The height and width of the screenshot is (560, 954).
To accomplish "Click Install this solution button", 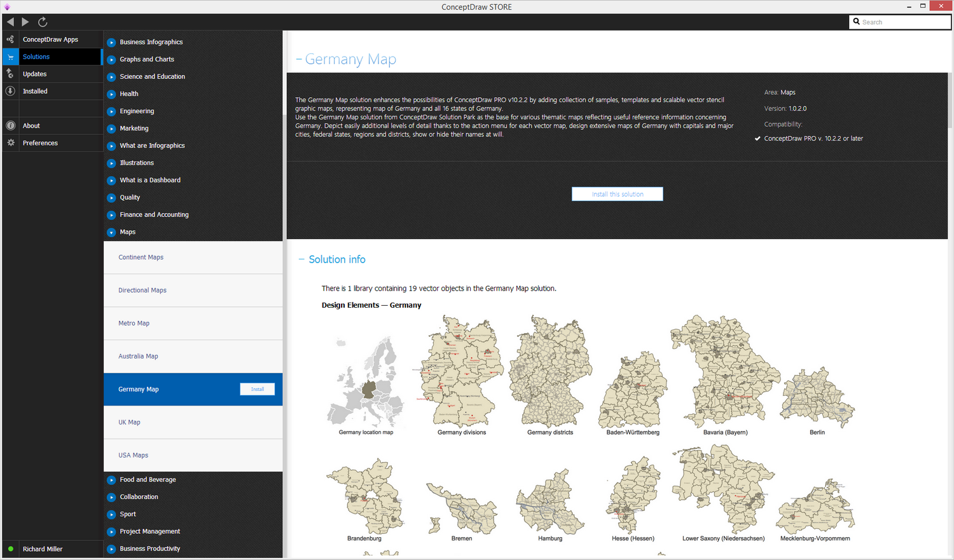I will tap(617, 194).
